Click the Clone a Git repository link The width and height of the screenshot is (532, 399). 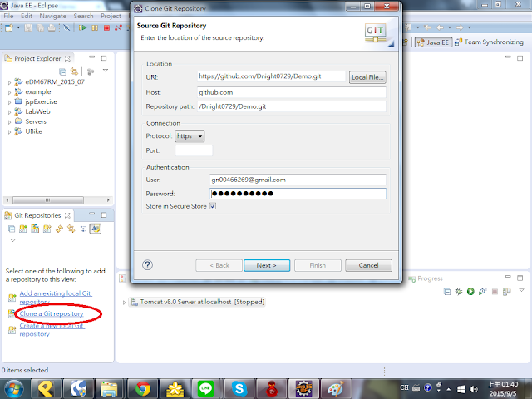[52, 313]
